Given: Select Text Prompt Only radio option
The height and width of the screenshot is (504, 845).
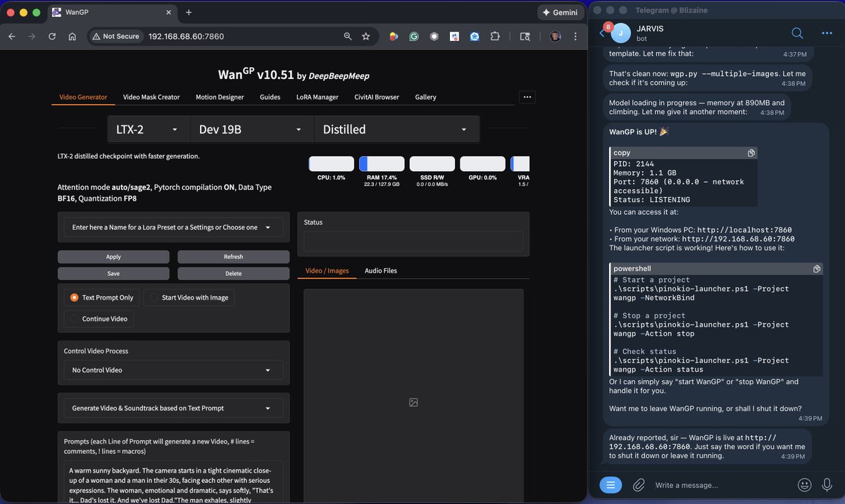Looking at the screenshot, I should 101,298.
